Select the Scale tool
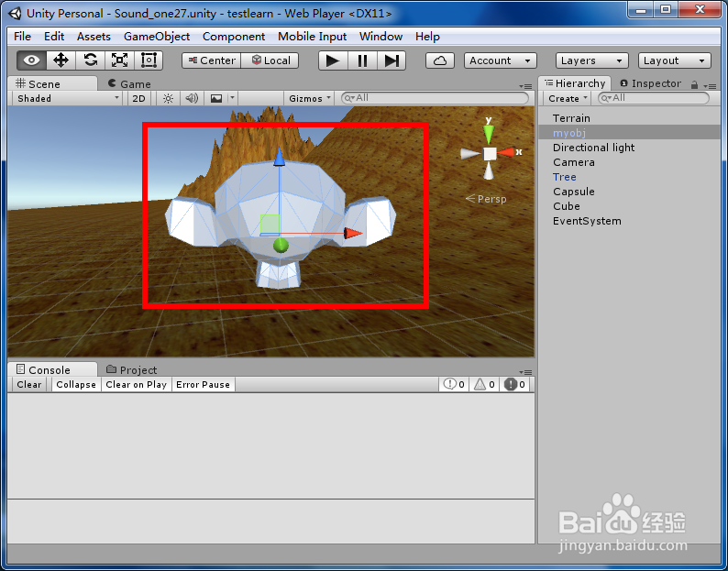728x571 pixels. pyautogui.click(x=119, y=60)
